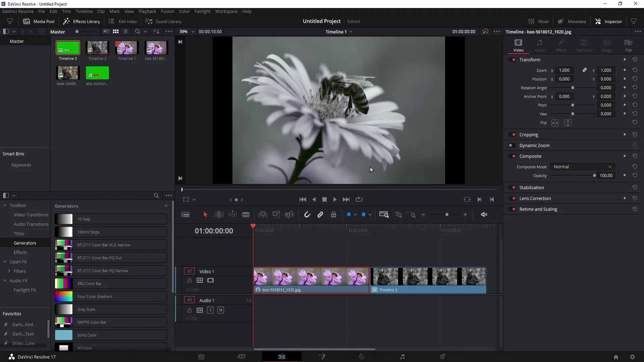Click the timeline volume speaker icon
The height and width of the screenshot is (362, 644).
coord(484,215)
